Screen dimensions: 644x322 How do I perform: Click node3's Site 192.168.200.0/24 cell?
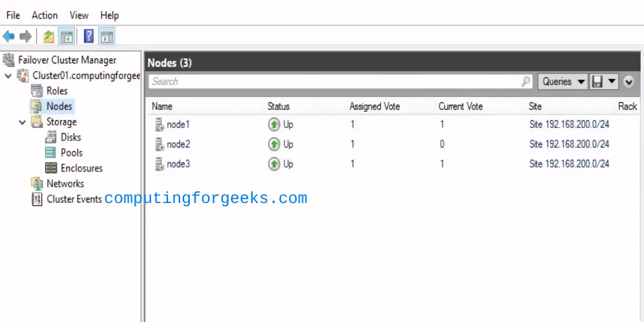click(569, 164)
